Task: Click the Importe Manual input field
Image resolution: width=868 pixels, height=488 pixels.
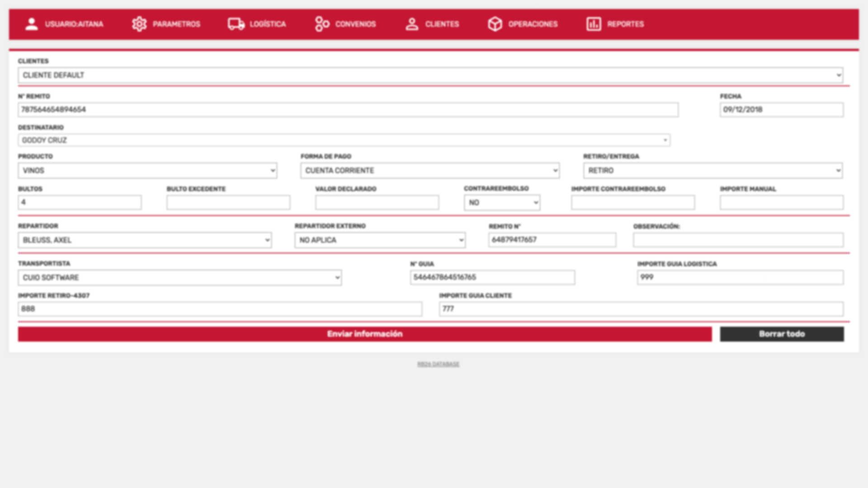Action: coord(782,202)
